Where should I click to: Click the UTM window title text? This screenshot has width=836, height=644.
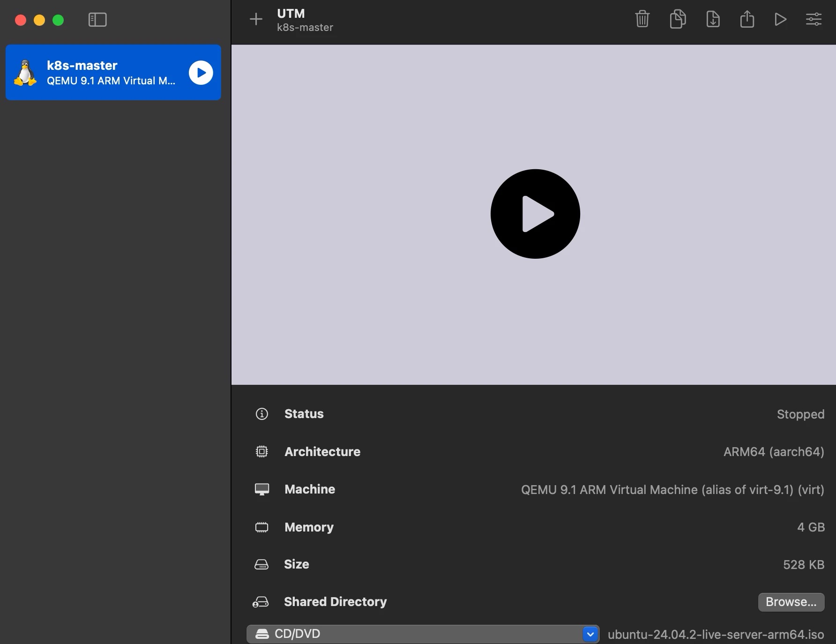[291, 14]
